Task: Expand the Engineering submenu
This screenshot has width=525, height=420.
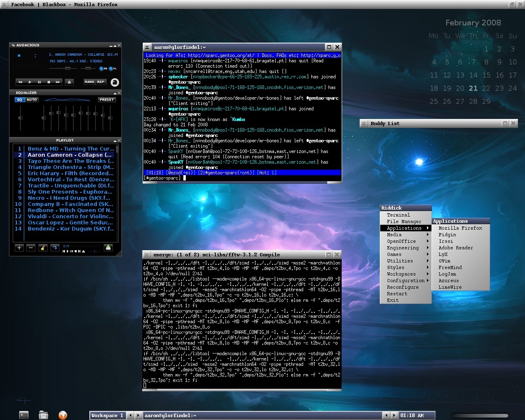Action: click(406, 248)
